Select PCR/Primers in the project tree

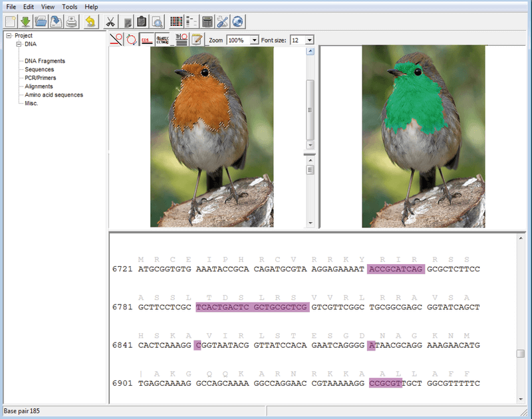point(40,78)
